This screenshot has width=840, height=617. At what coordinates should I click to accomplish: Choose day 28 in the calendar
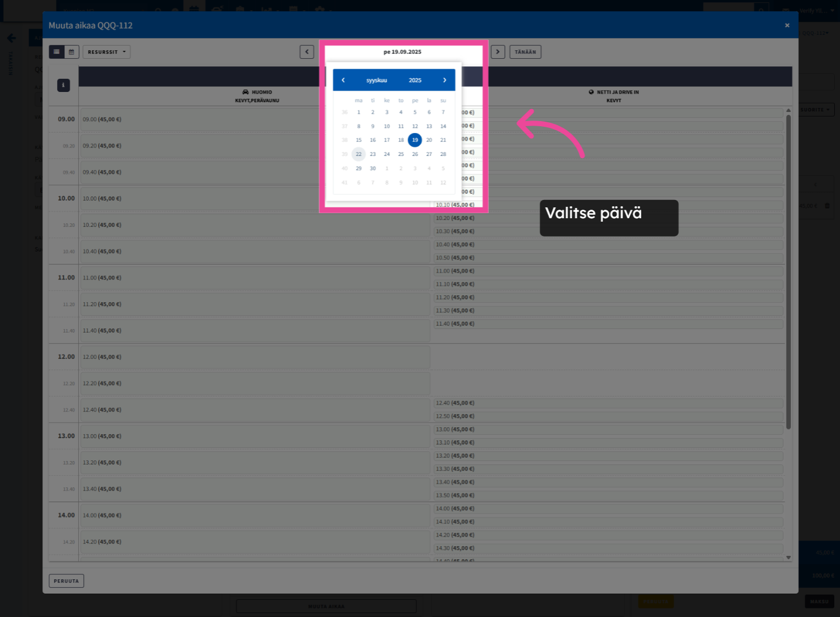443,154
